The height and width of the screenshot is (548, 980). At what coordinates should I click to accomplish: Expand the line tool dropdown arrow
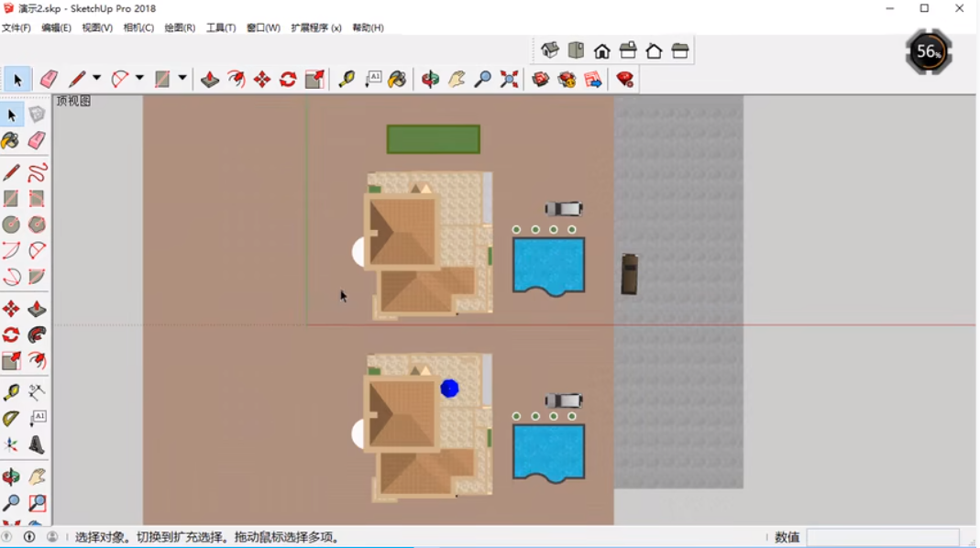click(96, 79)
